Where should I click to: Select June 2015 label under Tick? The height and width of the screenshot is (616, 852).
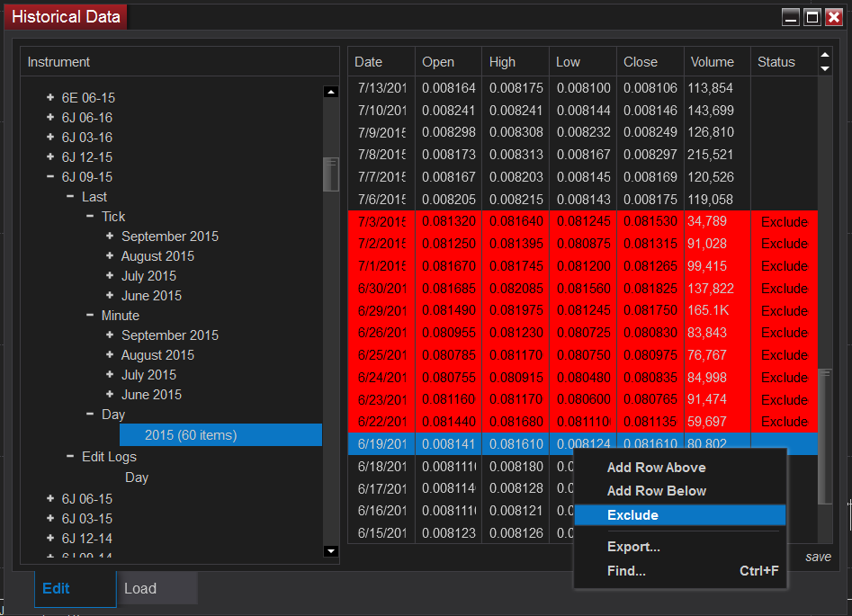(x=151, y=296)
